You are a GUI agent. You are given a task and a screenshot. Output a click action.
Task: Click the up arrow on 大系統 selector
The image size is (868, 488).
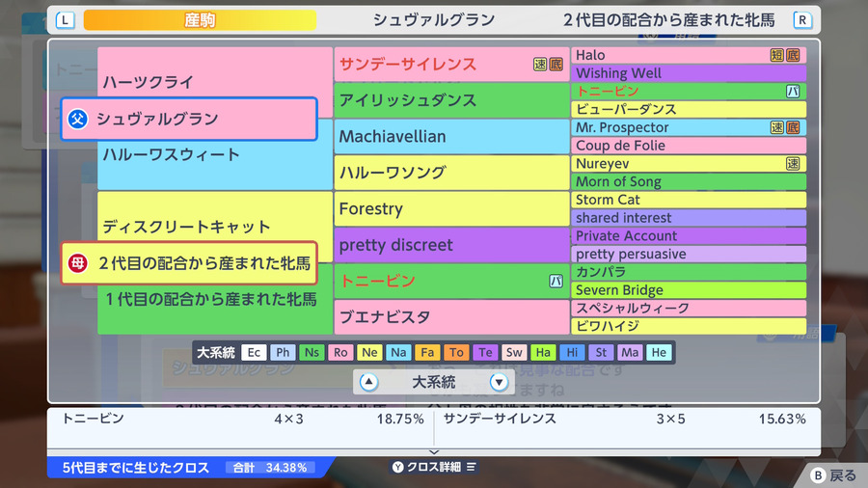point(368,382)
